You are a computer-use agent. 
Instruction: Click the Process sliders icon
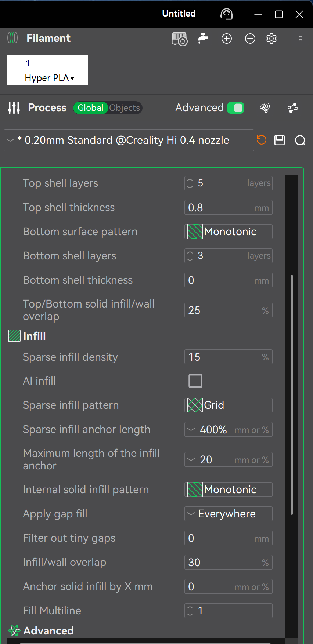pyautogui.click(x=14, y=108)
